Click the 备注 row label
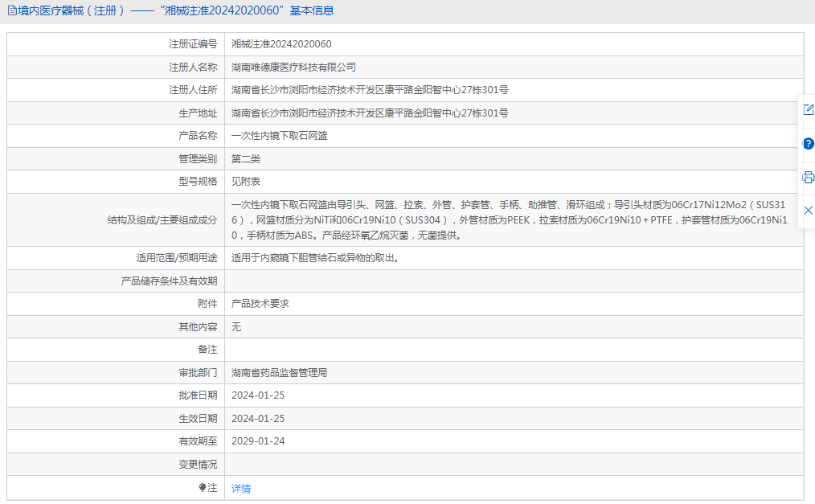 click(x=207, y=350)
